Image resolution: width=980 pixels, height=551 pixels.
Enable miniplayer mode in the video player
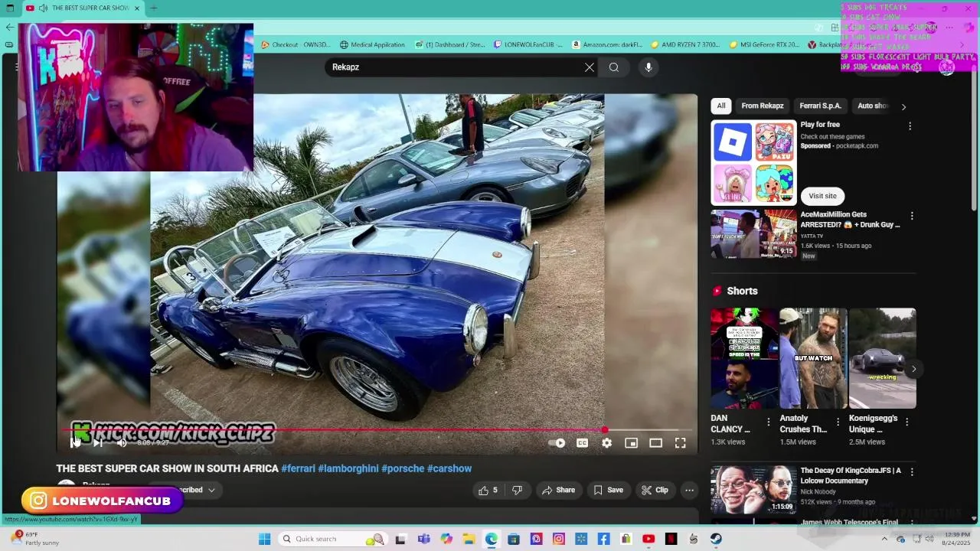coord(631,443)
